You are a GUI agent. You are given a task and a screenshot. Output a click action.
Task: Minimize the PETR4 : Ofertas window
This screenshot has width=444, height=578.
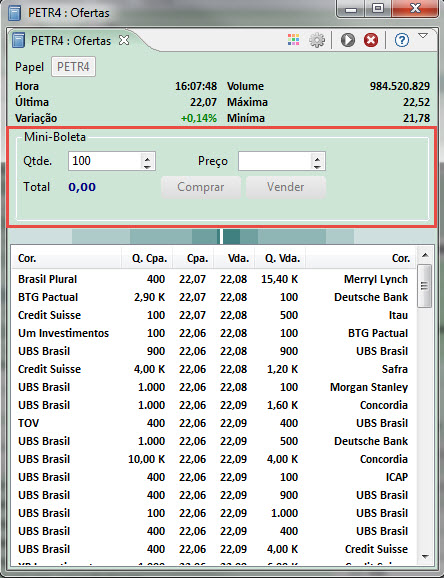[x=350, y=9]
